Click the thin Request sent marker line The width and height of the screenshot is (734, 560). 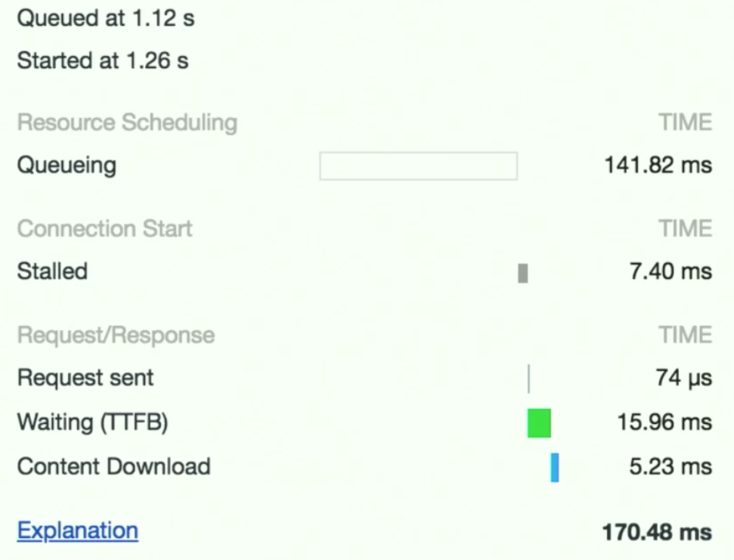tap(528, 379)
